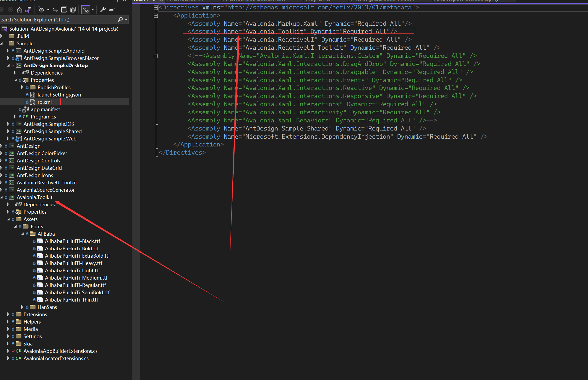This screenshot has width=588, height=380.
Task: Open Solution Explorer Properties with the wrench icon
Action: coord(103,10)
